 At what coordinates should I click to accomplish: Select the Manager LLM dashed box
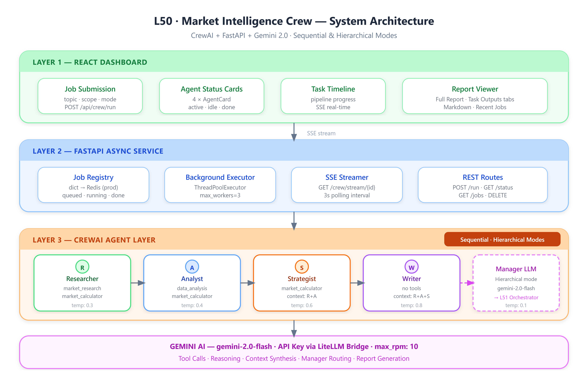516,283
